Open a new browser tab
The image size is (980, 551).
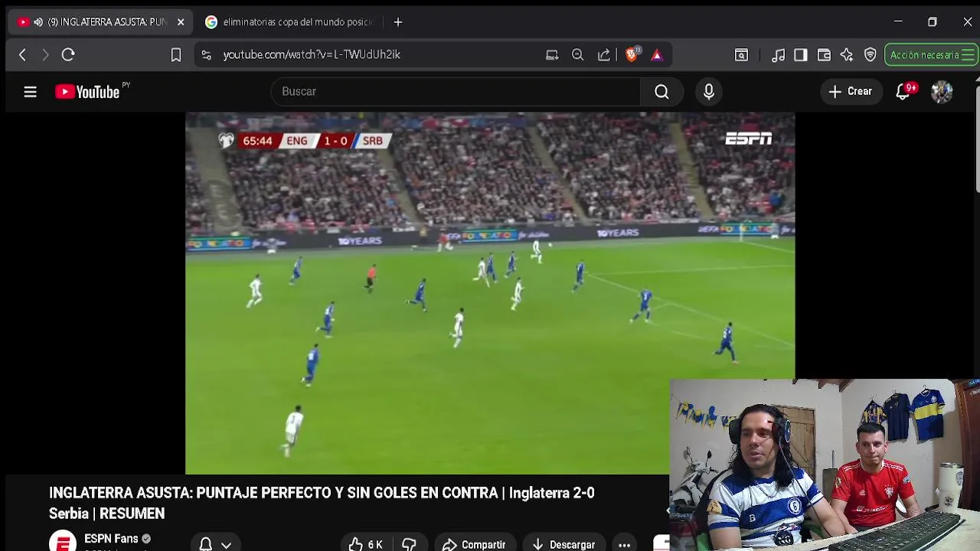398,22
